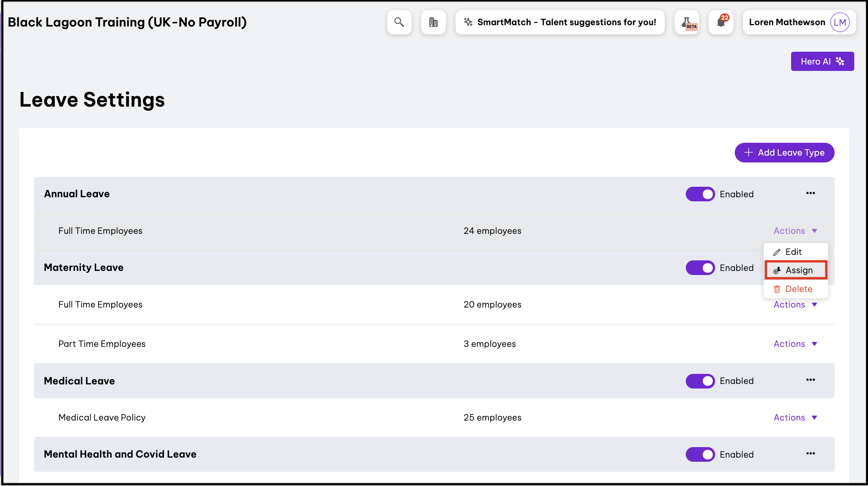Screen dimensions: 868x486
Task: Click the search magnifier icon
Action: click(x=399, y=22)
